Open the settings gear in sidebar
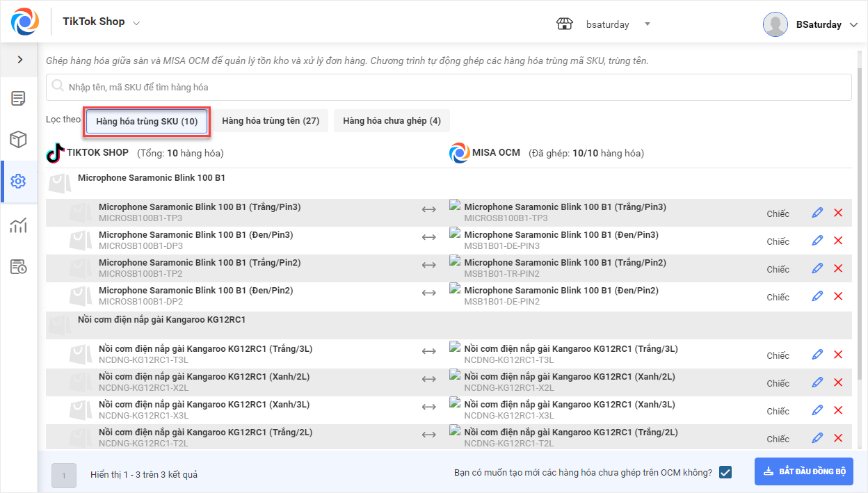This screenshot has height=493, width=868. [19, 181]
